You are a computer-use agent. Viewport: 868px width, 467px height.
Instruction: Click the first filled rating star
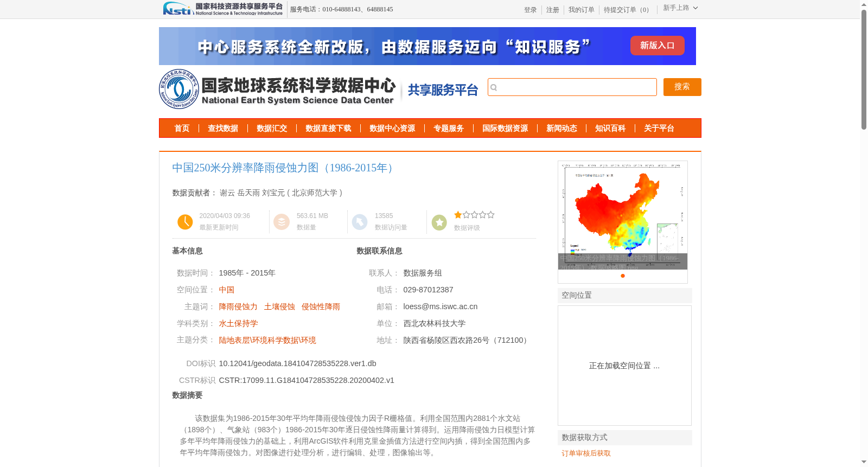[458, 215]
